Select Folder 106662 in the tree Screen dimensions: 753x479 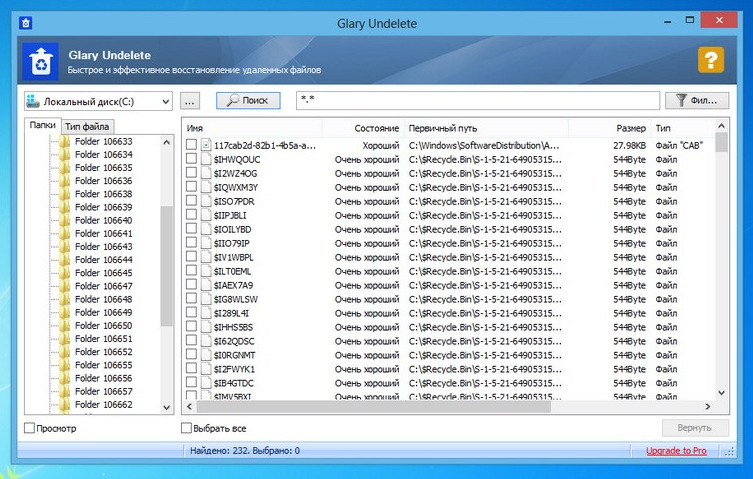[103, 405]
